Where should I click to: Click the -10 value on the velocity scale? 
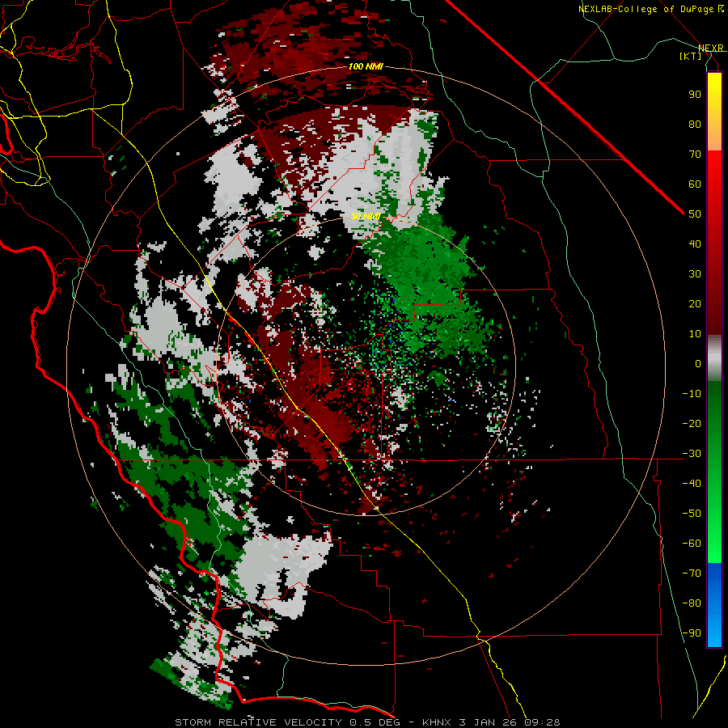pos(692,394)
